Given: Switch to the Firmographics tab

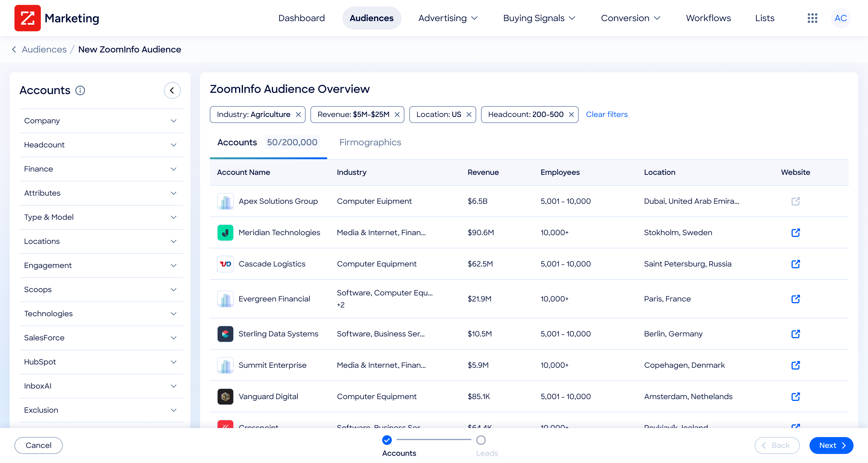Looking at the screenshot, I should [x=370, y=142].
